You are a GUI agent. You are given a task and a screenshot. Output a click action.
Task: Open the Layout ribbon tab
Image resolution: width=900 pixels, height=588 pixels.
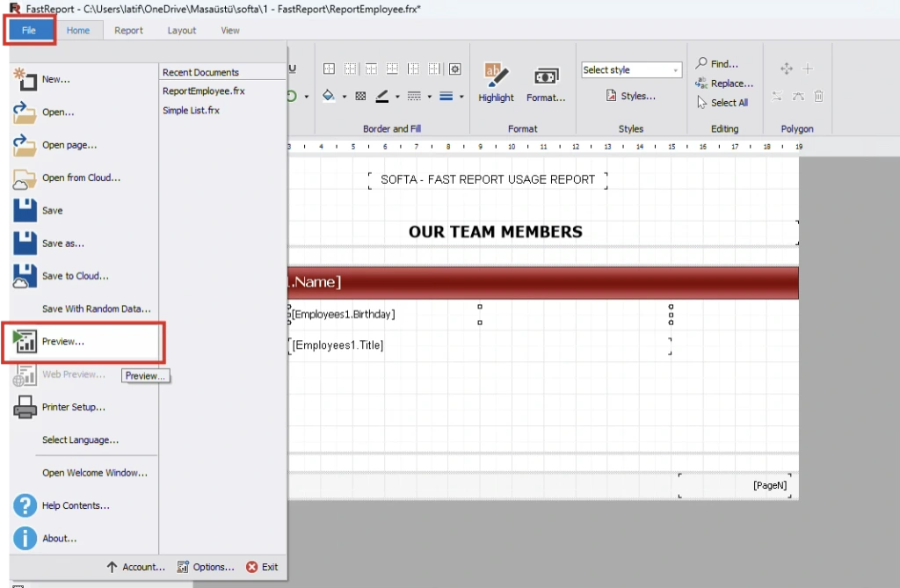point(181,30)
